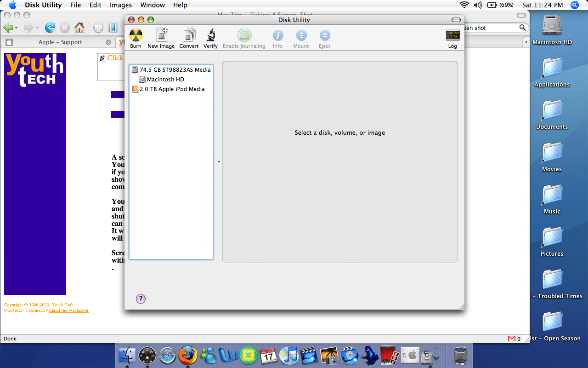Open the browser Forward history dropdown arrow
This screenshot has width=588, height=368.
point(37,28)
